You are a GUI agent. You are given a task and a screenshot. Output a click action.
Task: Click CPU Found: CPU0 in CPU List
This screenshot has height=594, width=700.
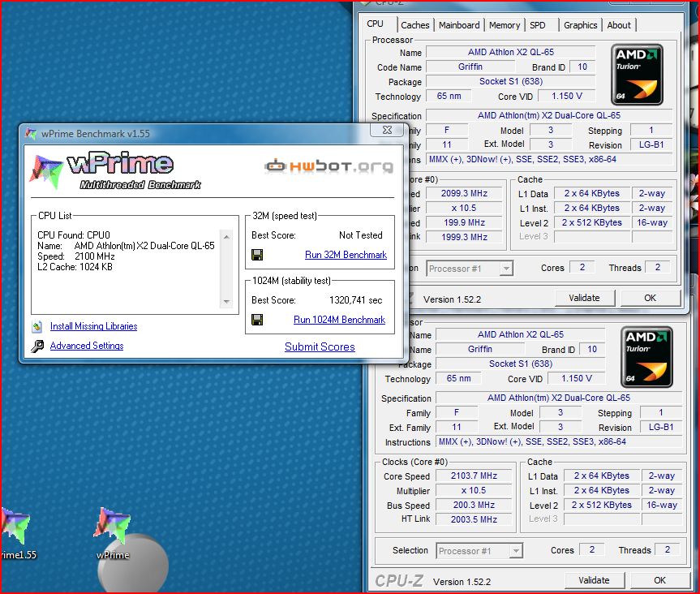(x=74, y=235)
